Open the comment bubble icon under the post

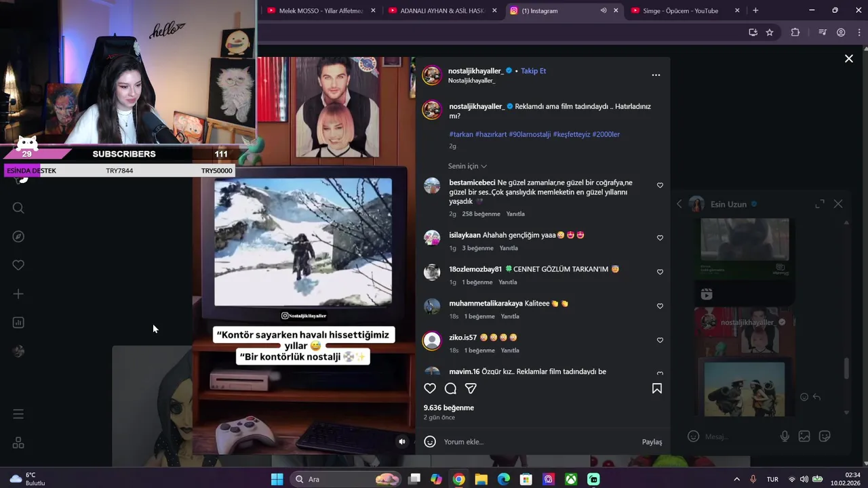coord(450,388)
